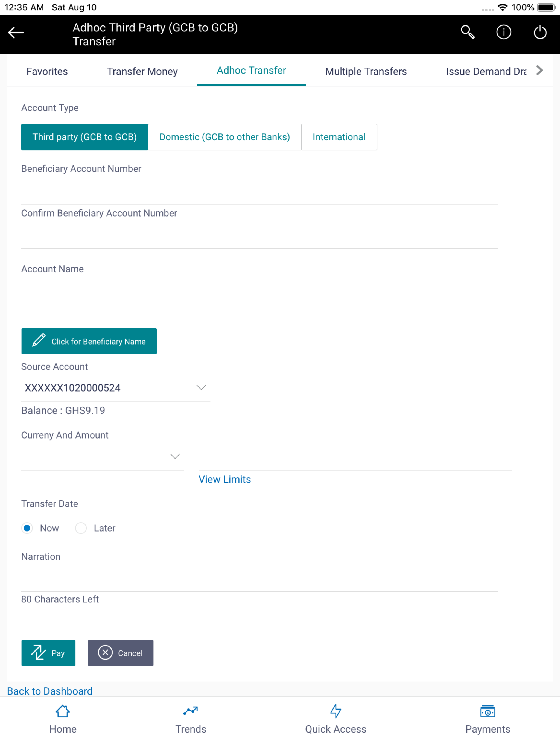Click the info icon in the top bar
The height and width of the screenshot is (747, 560).
point(504,33)
